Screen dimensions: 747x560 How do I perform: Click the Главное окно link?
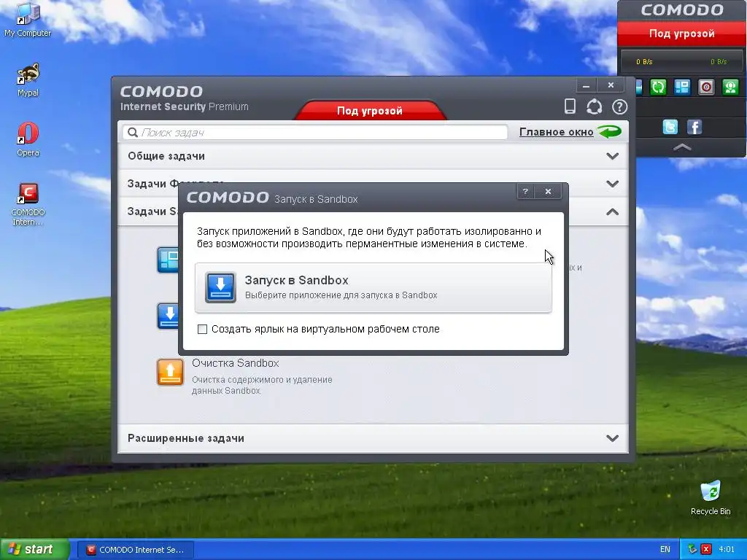(556, 132)
